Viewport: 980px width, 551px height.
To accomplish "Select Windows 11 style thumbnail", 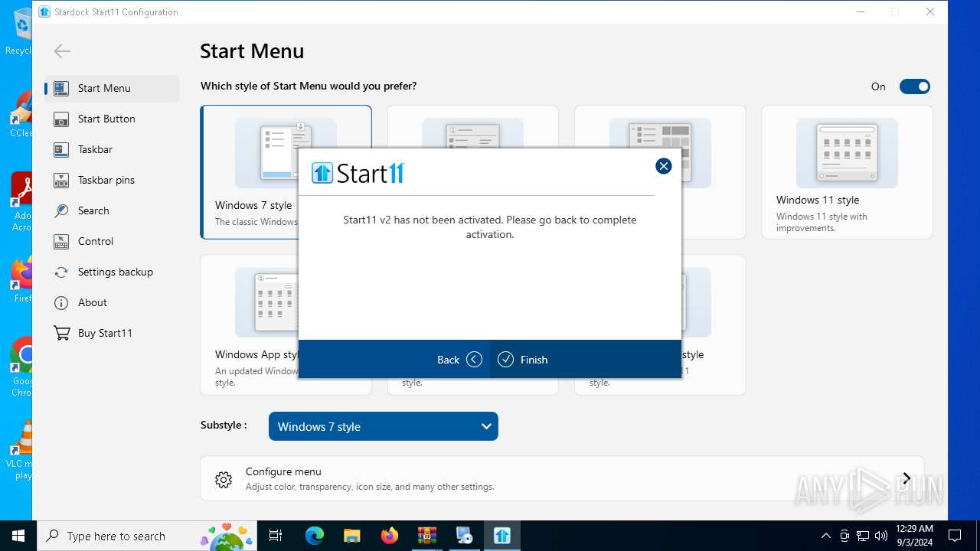I will pyautogui.click(x=847, y=153).
